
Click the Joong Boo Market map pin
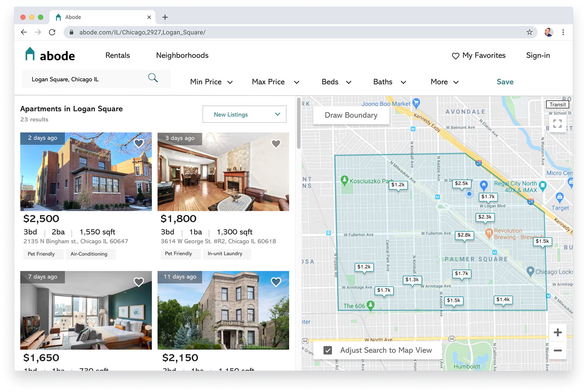pos(416,103)
